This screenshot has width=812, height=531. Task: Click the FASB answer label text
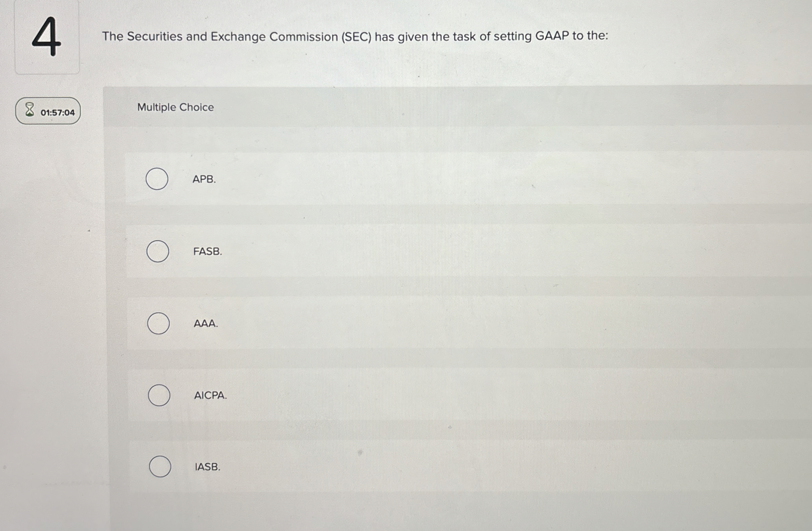(207, 252)
